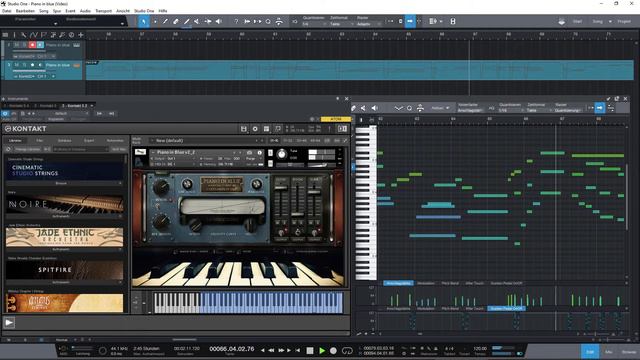Viewport: 640px width, 360px height.
Task: Toggle the instrument power bypass button
Action: pyautogui.click(x=5, y=113)
